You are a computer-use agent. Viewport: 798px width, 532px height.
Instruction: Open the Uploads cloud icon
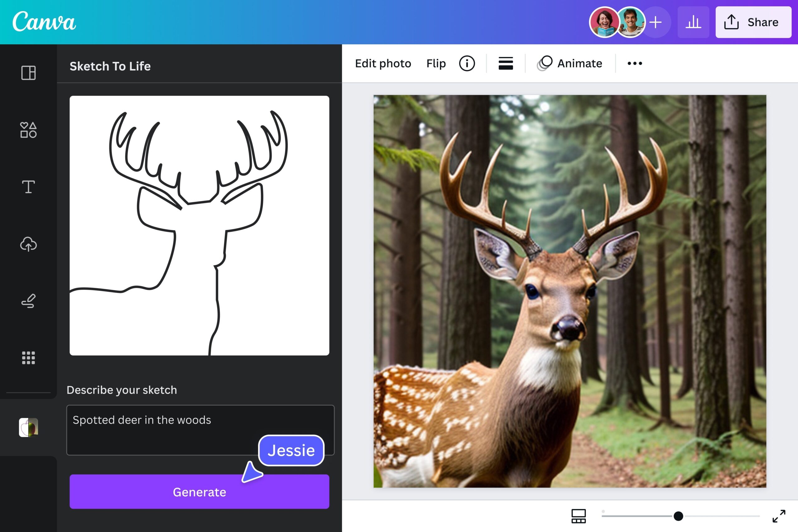[28, 244]
